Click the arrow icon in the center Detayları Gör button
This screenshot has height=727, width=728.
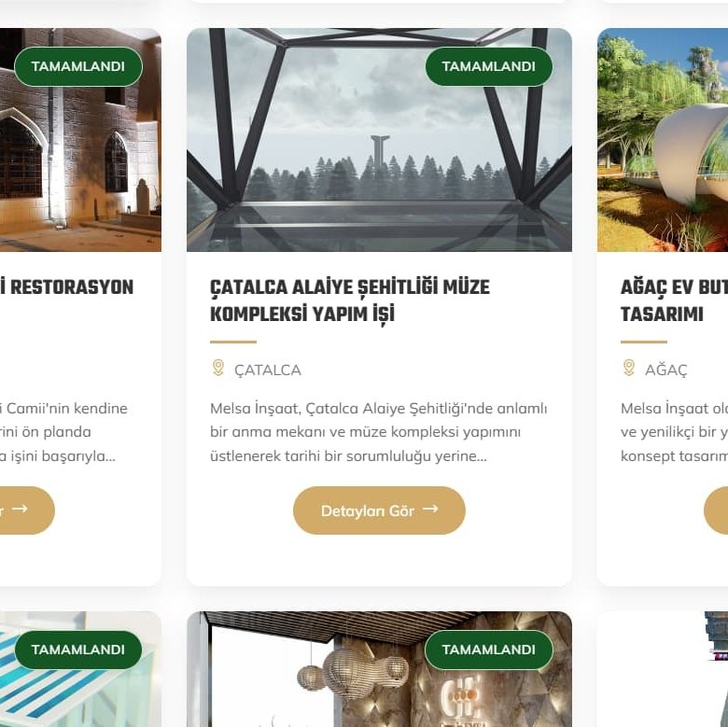click(x=430, y=509)
